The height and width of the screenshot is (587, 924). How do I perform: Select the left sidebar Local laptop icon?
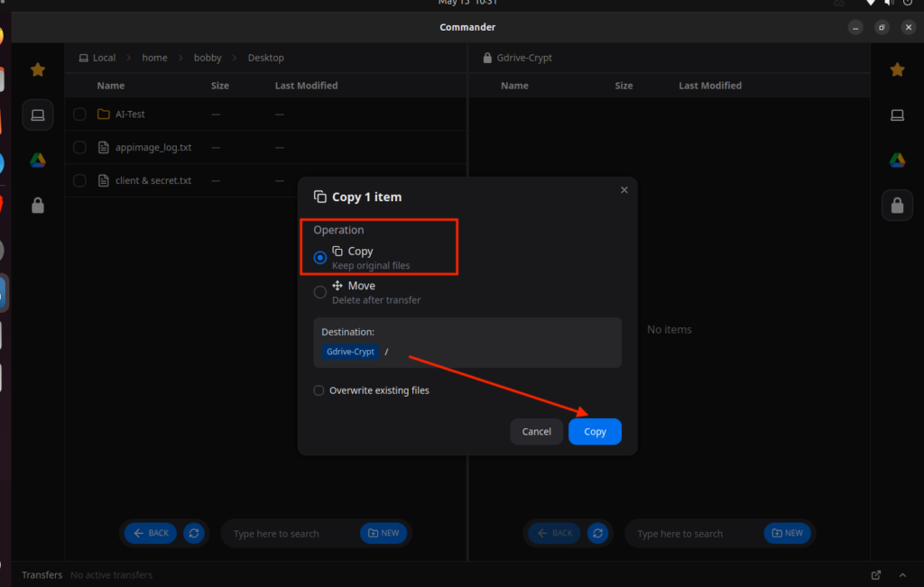[x=38, y=115]
